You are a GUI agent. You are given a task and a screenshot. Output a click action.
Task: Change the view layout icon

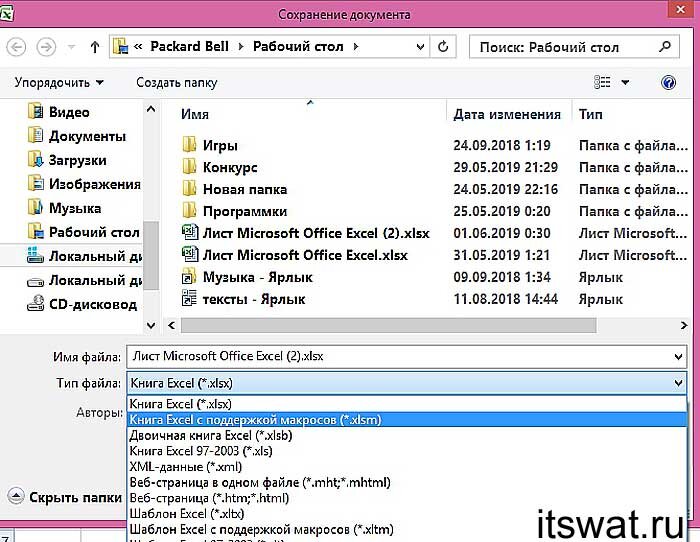[602, 82]
